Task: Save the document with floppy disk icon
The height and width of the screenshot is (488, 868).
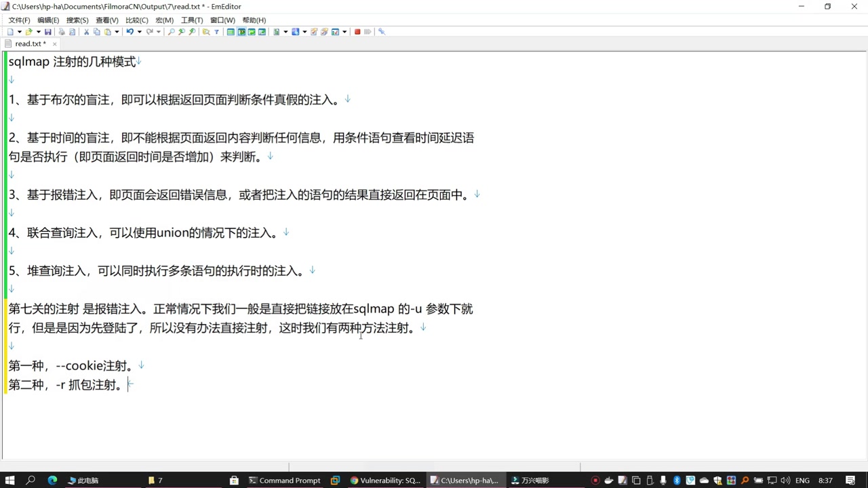Action: 47,32
